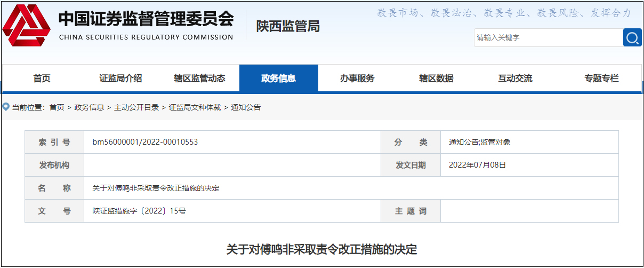Open the 辖区数据 navigation tab
644x268 pixels.
(x=437, y=78)
